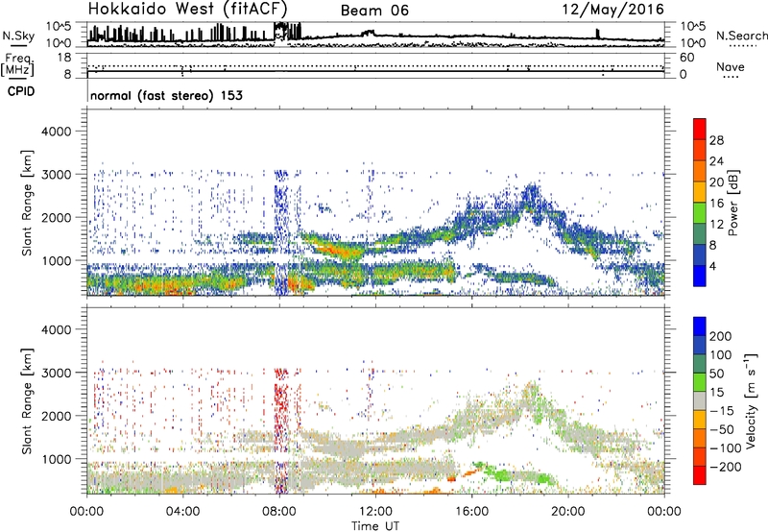This screenshot has width=768, height=532.
Task: Click the "Nave" legend label
Action: click(x=731, y=66)
